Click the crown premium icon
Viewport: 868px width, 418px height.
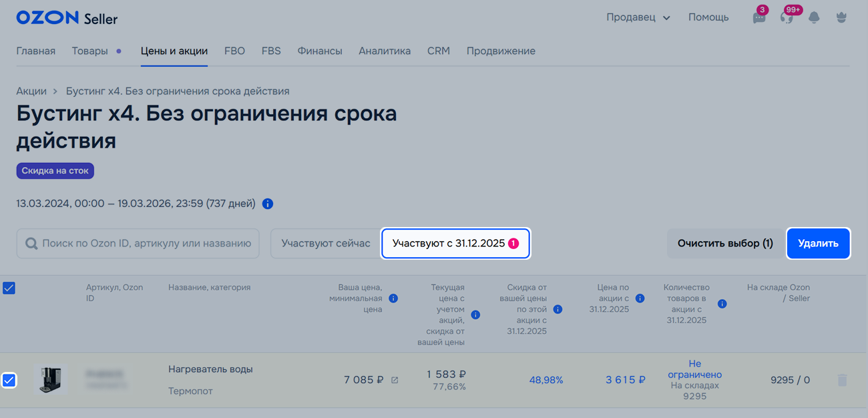point(841,18)
